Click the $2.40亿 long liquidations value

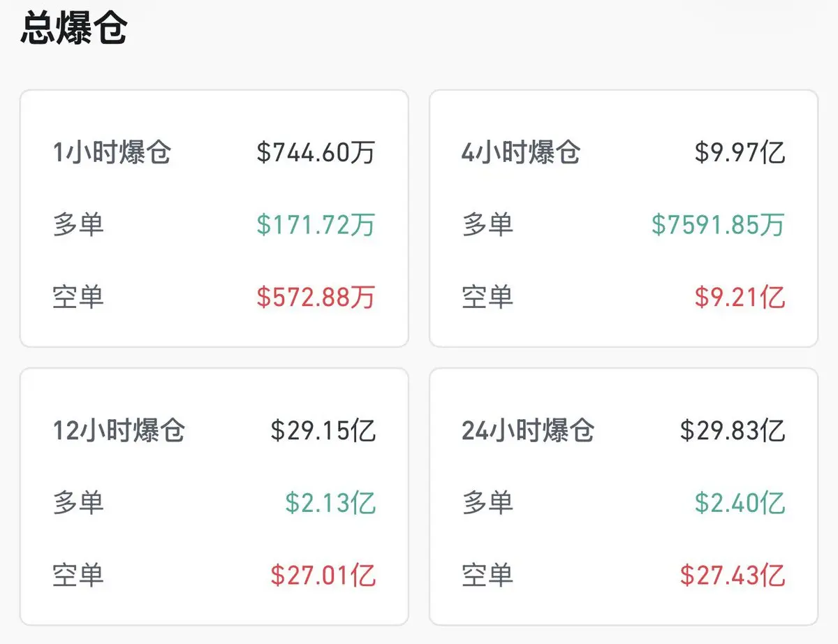coord(740,502)
